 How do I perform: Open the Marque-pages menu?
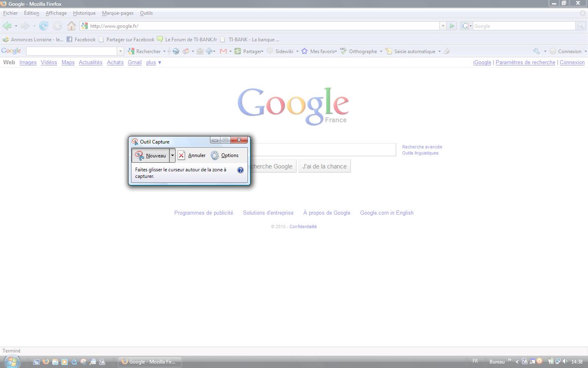[x=118, y=13]
